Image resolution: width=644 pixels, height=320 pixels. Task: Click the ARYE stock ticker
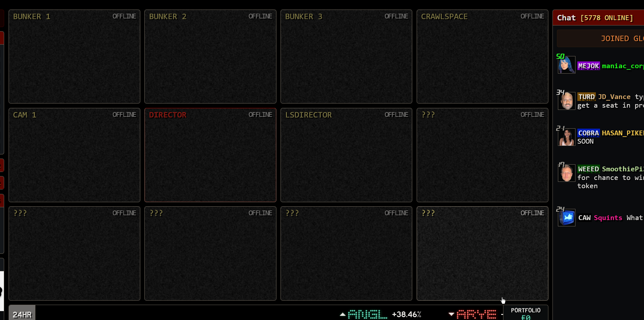click(x=477, y=315)
